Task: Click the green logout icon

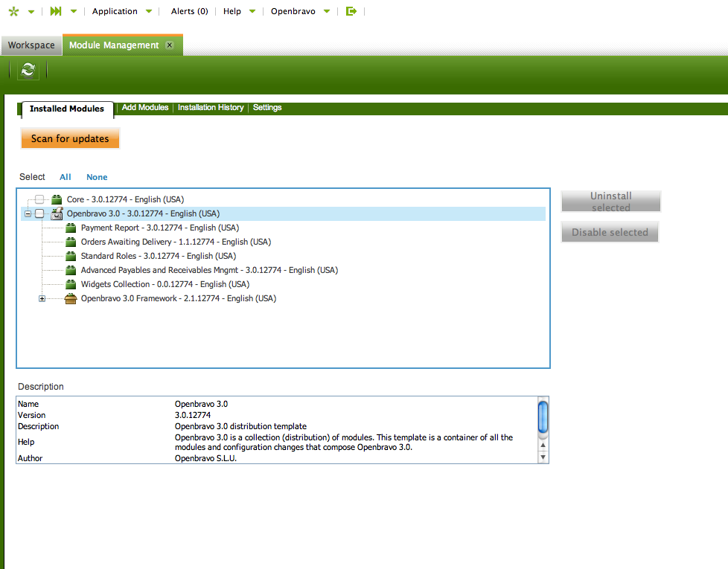Action: [351, 11]
